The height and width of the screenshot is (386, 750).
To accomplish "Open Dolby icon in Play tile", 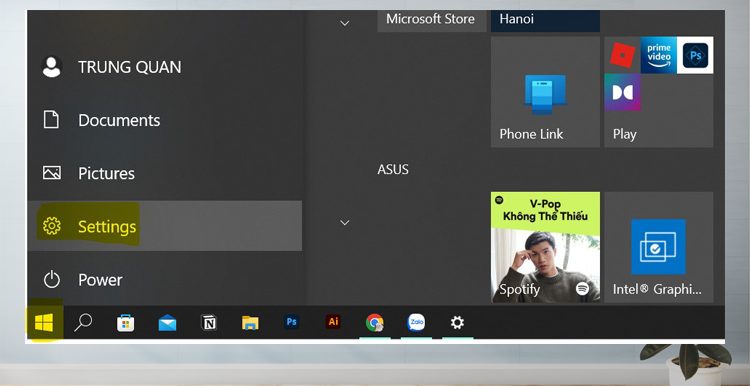I will (622, 92).
